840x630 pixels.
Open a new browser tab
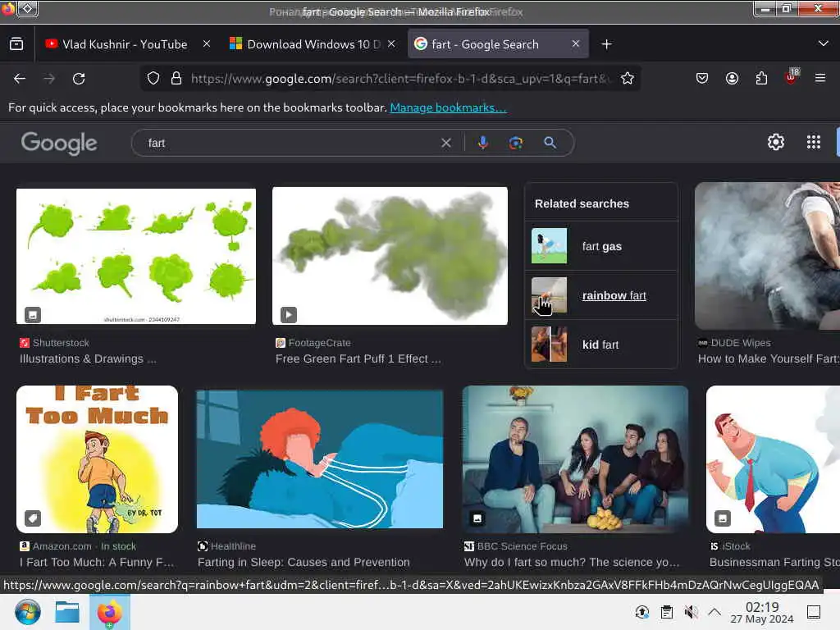tap(606, 44)
